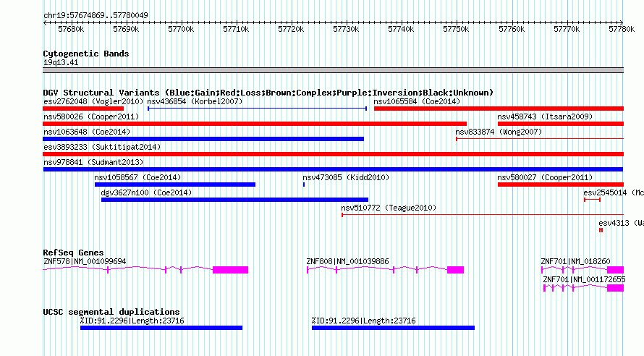The width and height of the screenshot is (644, 356).
Task: Click the nsv1063648 (Coe2014) label
Action: pos(87,132)
